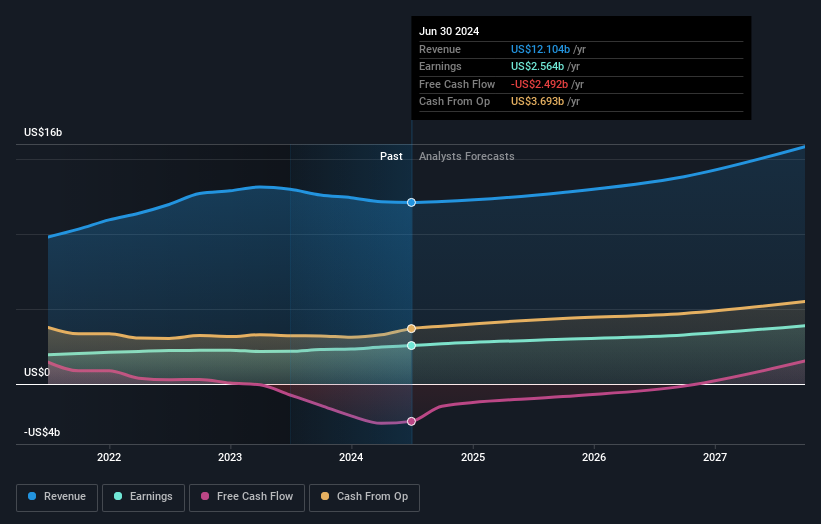The width and height of the screenshot is (821, 524).
Task: Click the US$16b y-axis label
Action: pos(43,132)
